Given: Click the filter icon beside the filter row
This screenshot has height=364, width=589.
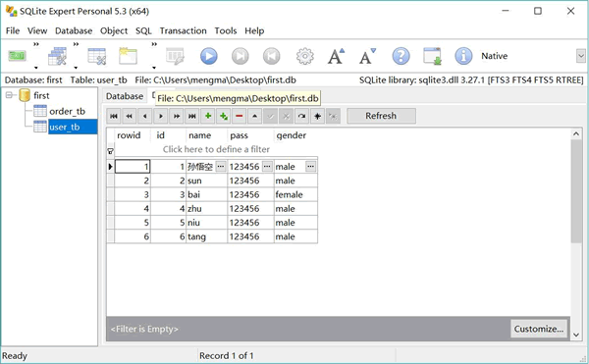Looking at the screenshot, I should click(x=110, y=151).
